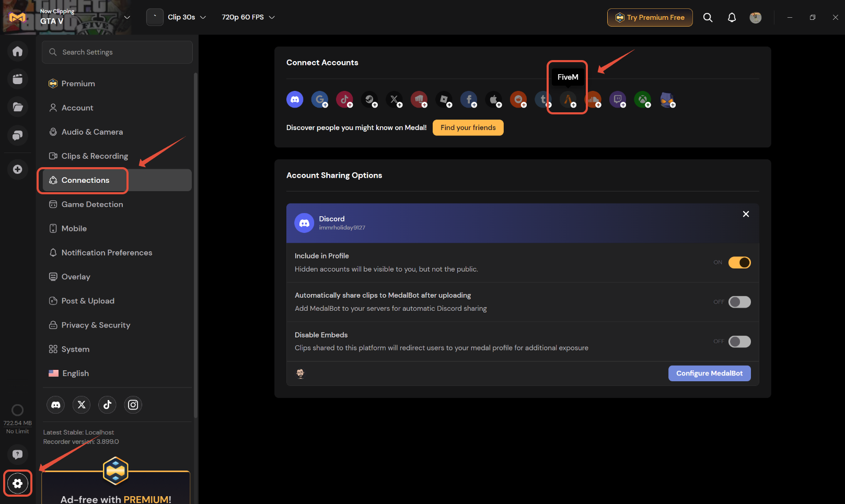Open Mobile settings section

pyautogui.click(x=117, y=228)
